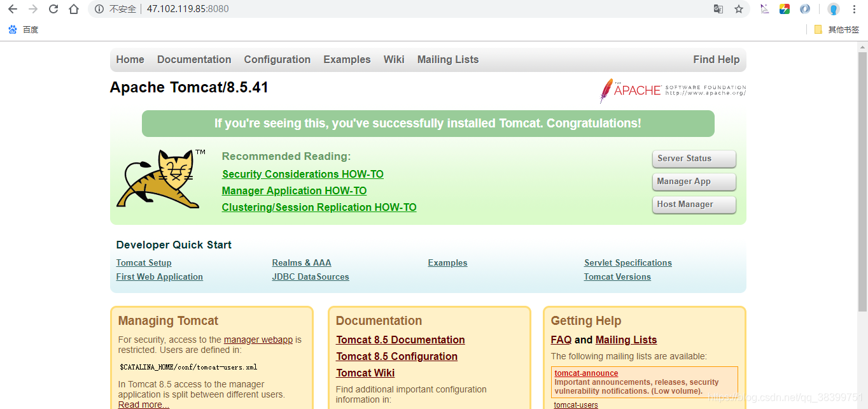Click the Managing Tomcat heading

coord(168,320)
